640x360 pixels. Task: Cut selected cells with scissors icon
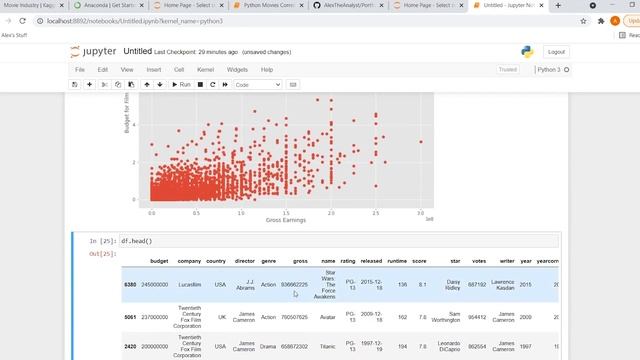pos(104,84)
